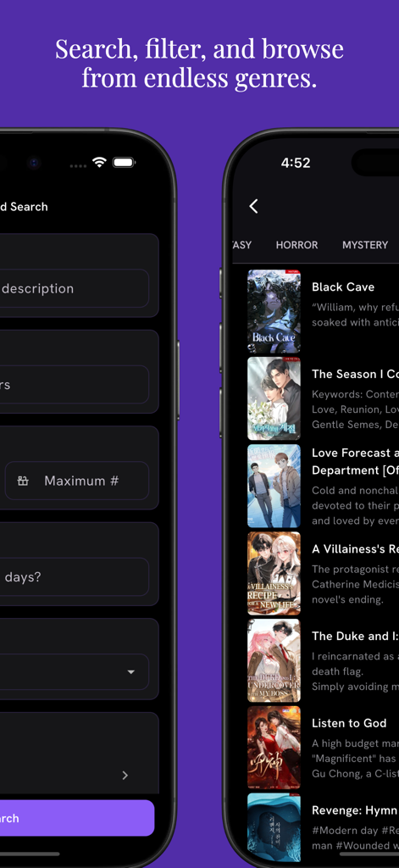Select the Black Cave title text
399x868 pixels.
coord(343,287)
